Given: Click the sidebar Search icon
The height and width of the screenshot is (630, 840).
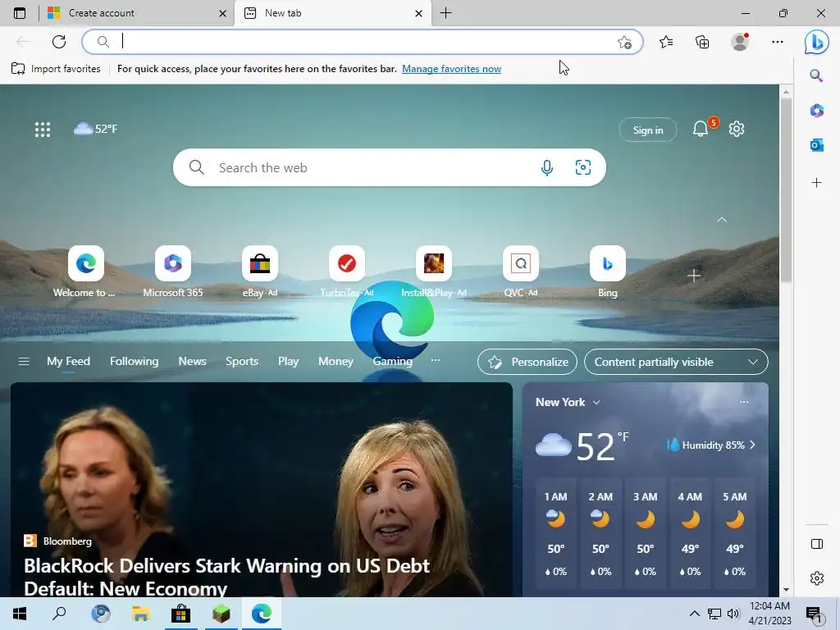Looking at the screenshot, I should [816, 75].
